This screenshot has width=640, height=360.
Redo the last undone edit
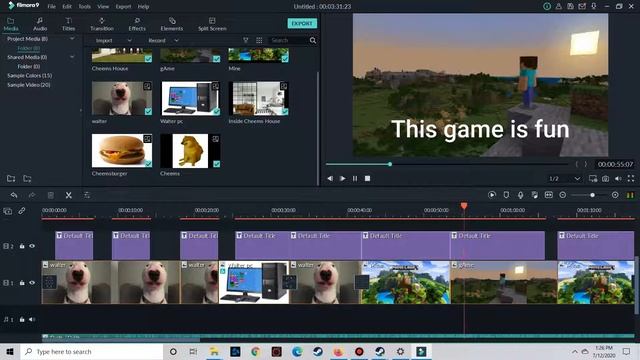[x=32, y=195]
